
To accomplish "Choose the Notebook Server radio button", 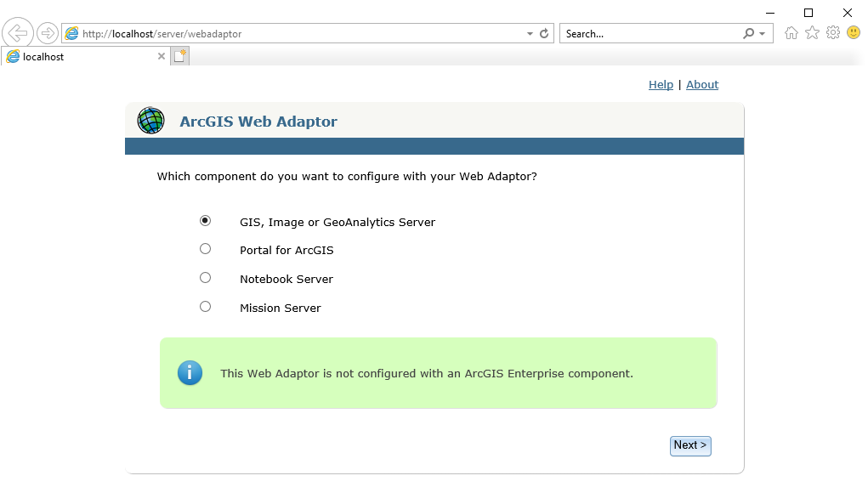I will [x=206, y=278].
